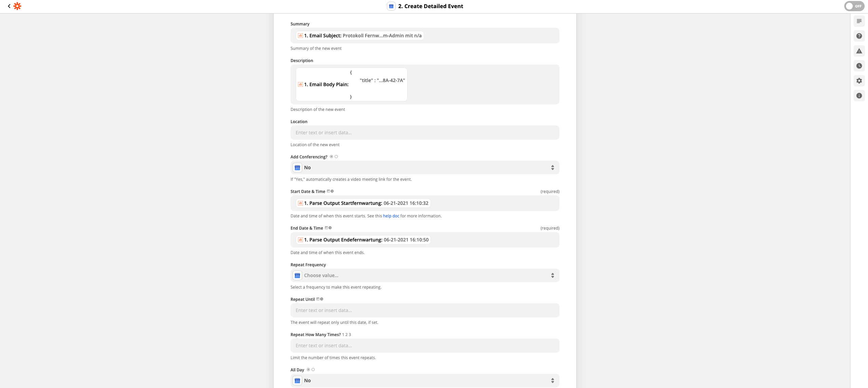
Task: Click the 2. Create Detailed Event title
Action: point(430,6)
